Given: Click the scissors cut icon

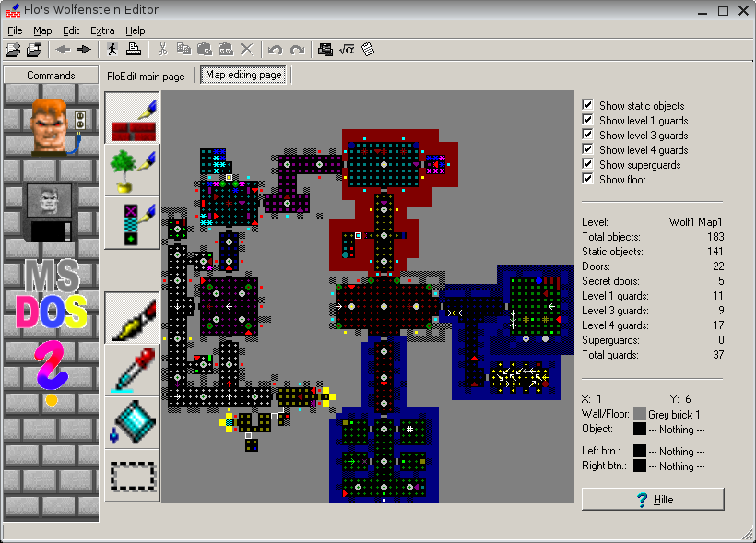Looking at the screenshot, I should click(162, 49).
